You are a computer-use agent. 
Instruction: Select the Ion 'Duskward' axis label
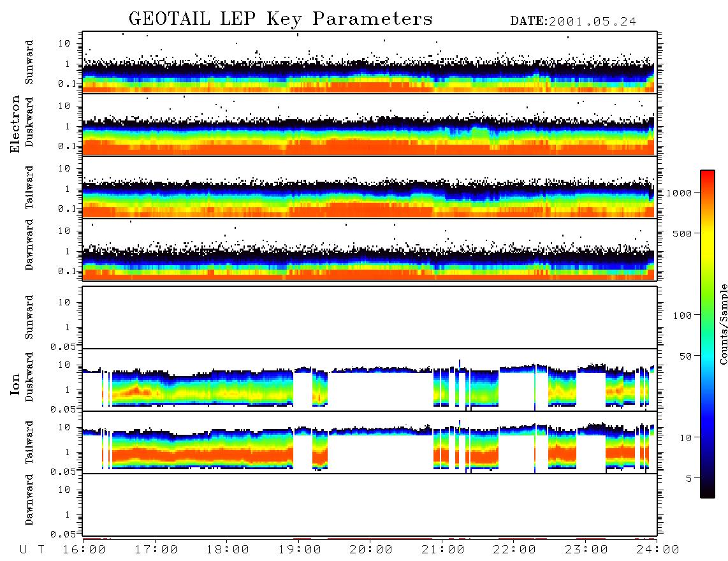pyautogui.click(x=29, y=377)
